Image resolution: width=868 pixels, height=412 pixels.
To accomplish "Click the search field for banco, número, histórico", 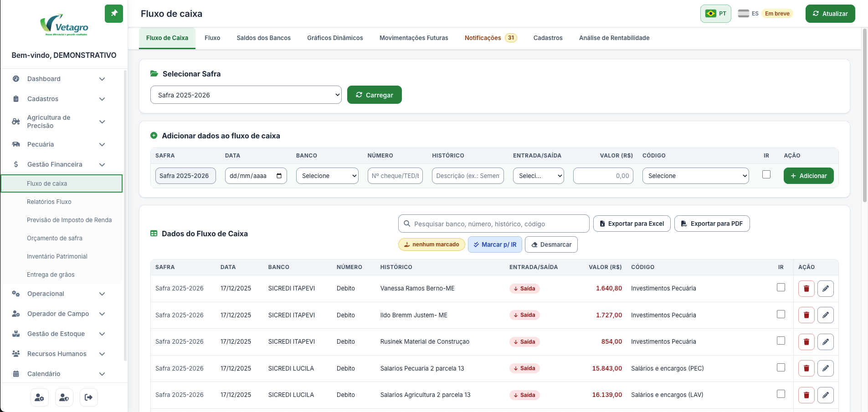I will pos(494,224).
